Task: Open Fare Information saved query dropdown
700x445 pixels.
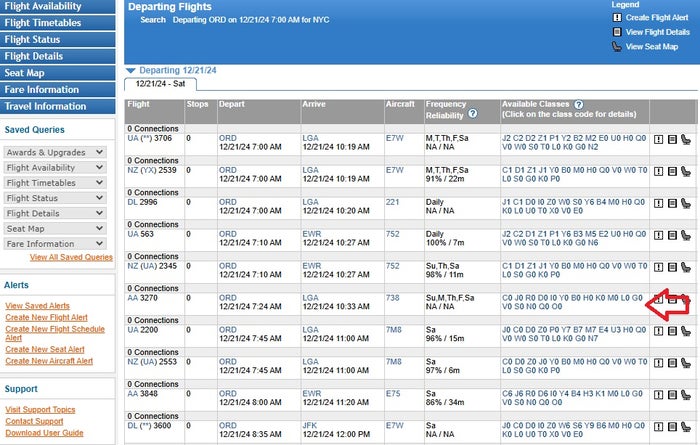Action: pyautogui.click(x=55, y=243)
